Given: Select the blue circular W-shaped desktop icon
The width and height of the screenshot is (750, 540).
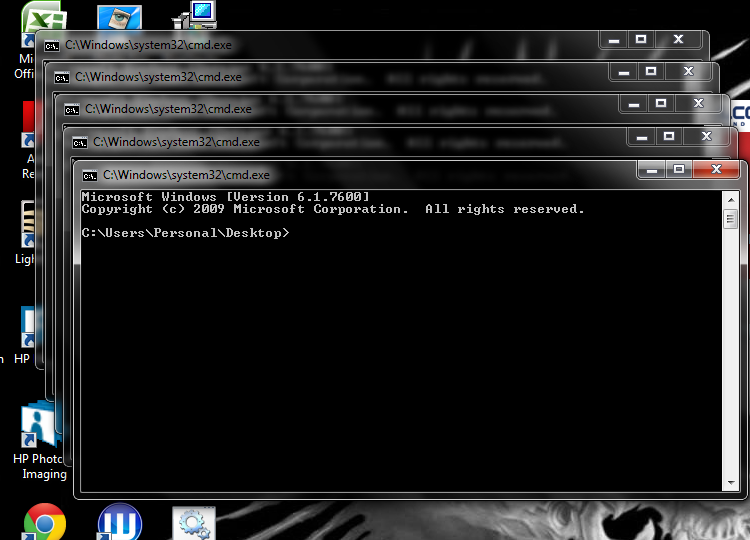Looking at the screenshot, I should [x=120, y=522].
